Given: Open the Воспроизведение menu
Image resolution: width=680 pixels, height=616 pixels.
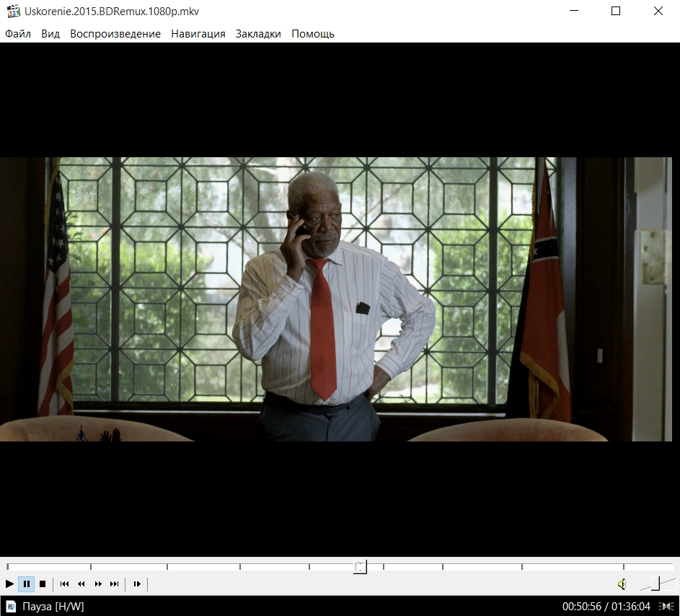Looking at the screenshot, I should coord(115,34).
